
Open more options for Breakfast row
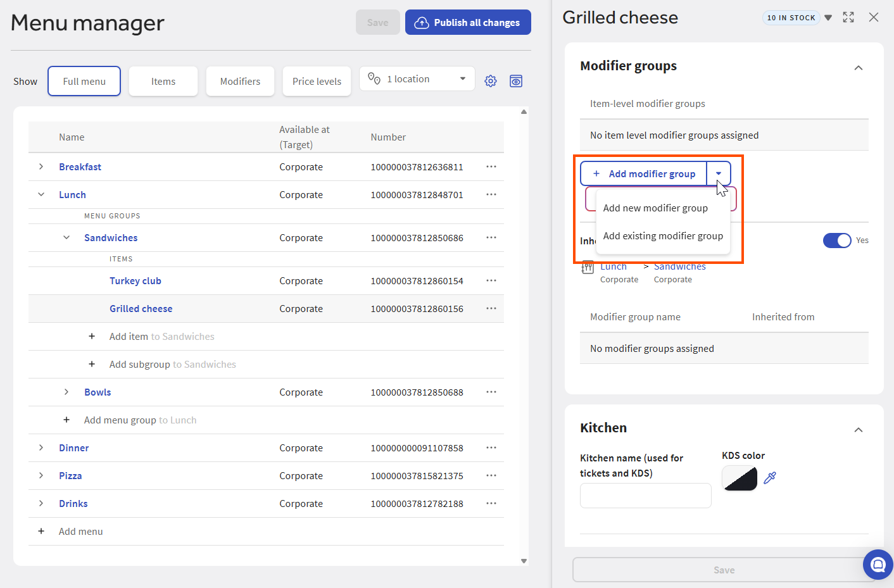[491, 166]
